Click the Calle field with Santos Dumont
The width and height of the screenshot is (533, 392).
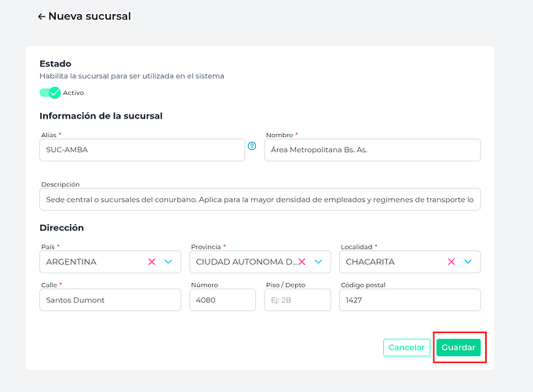point(110,300)
